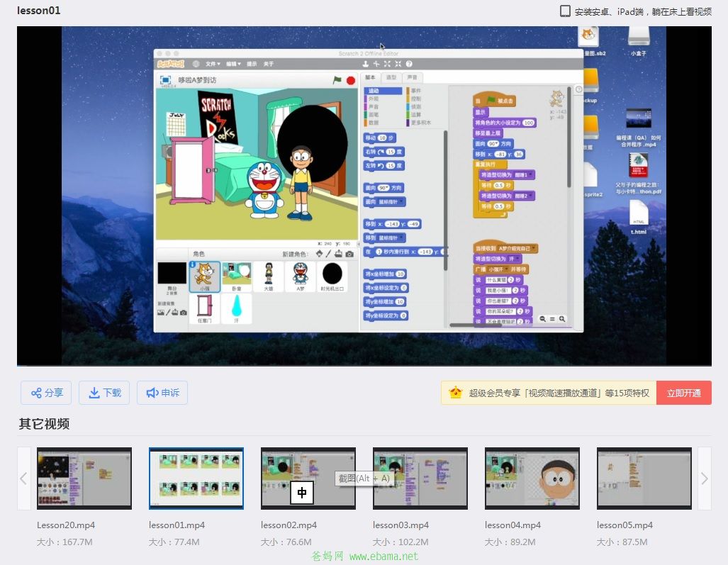Click the paint new backdrop brush icon
728x565 pixels.
click(168, 313)
